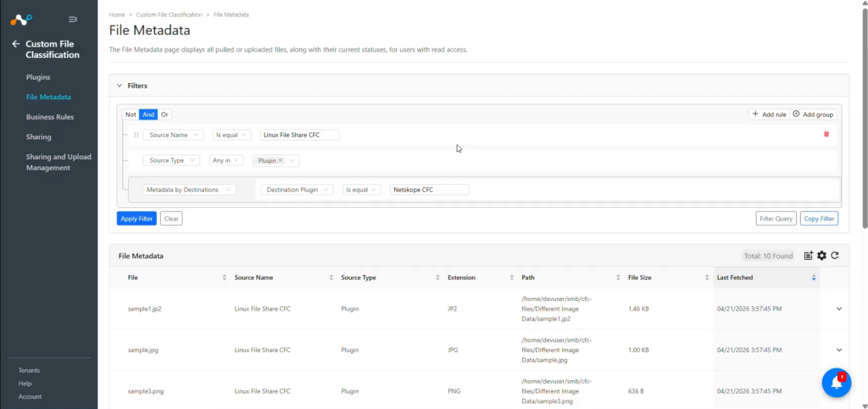Open the Plugin value multi-select dropdown
Screen dimensions: 868x409
(x=276, y=160)
